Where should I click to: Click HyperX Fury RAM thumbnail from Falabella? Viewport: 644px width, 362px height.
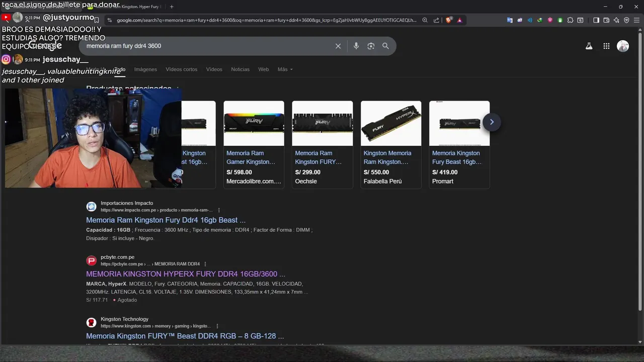(x=391, y=123)
